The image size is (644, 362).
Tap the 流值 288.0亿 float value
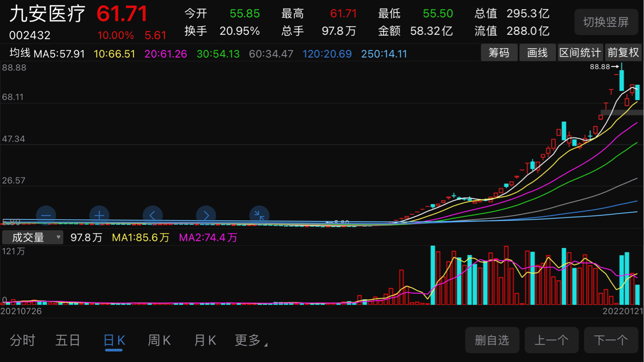(x=512, y=32)
